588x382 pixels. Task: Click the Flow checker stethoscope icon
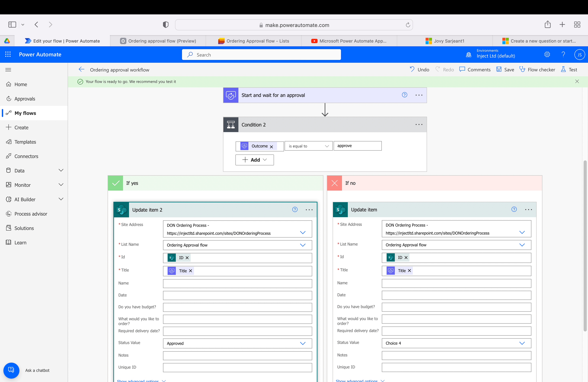(x=522, y=69)
